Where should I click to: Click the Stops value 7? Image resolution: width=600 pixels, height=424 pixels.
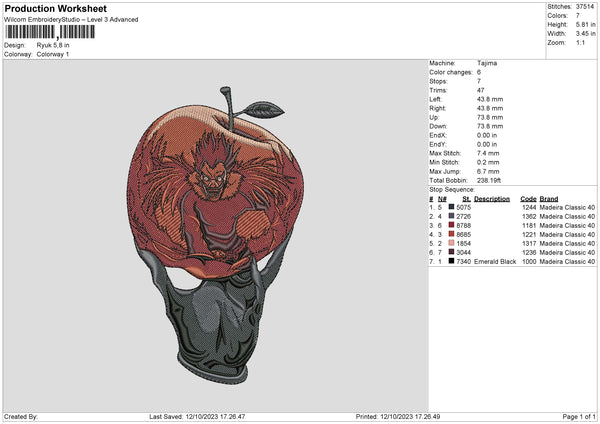point(479,81)
